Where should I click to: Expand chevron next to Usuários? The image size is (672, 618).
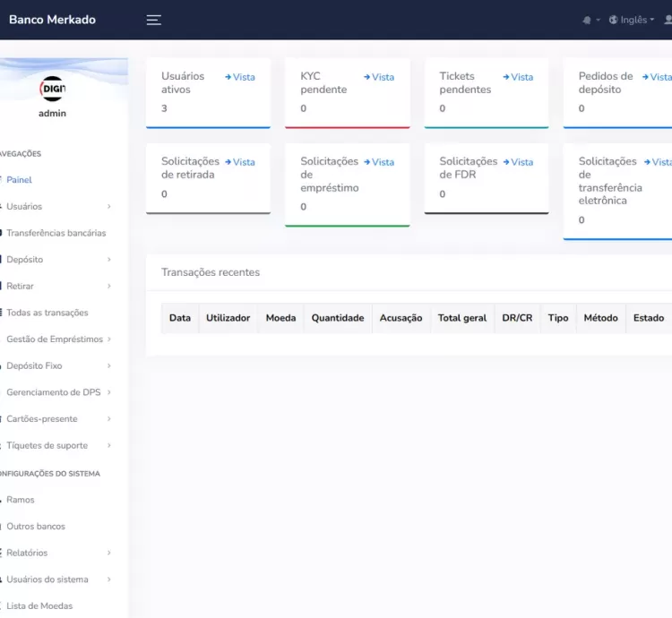tap(108, 206)
